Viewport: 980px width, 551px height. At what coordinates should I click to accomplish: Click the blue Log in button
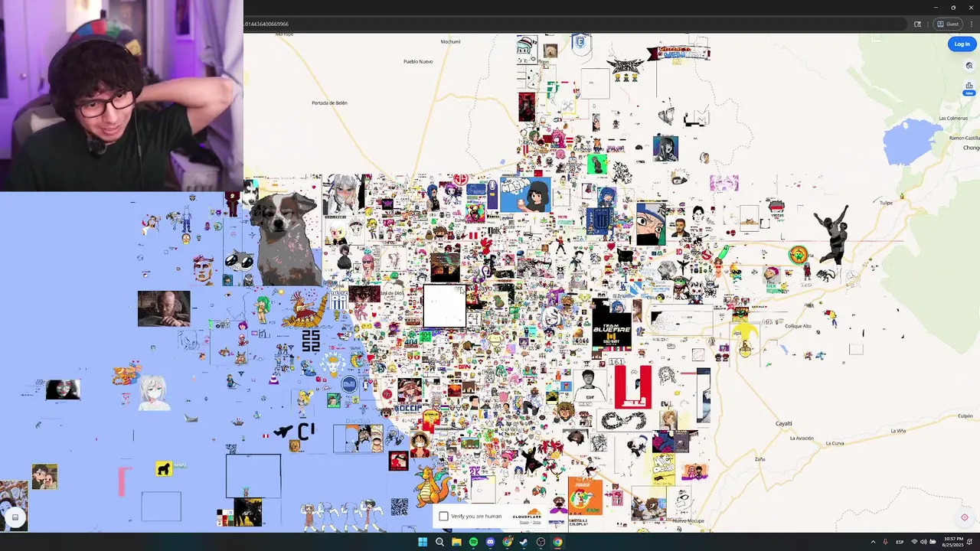[962, 44]
